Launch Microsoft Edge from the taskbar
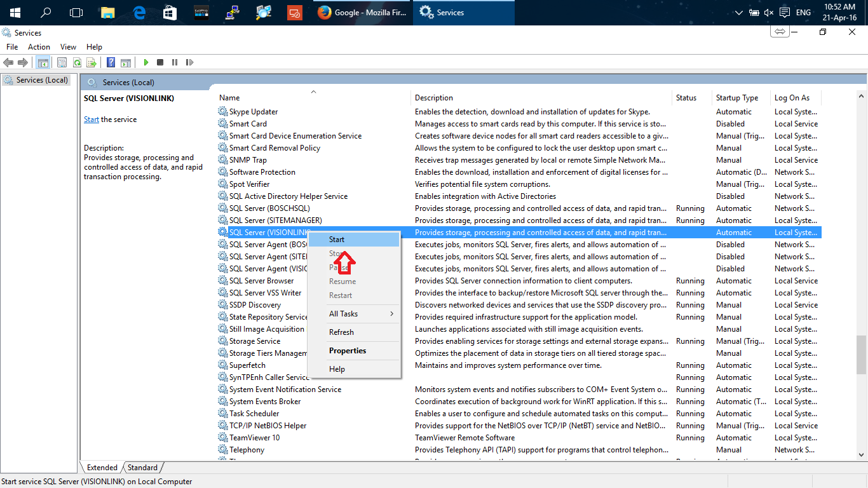This screenshot has height=488, width=868. tap(139, 13)
